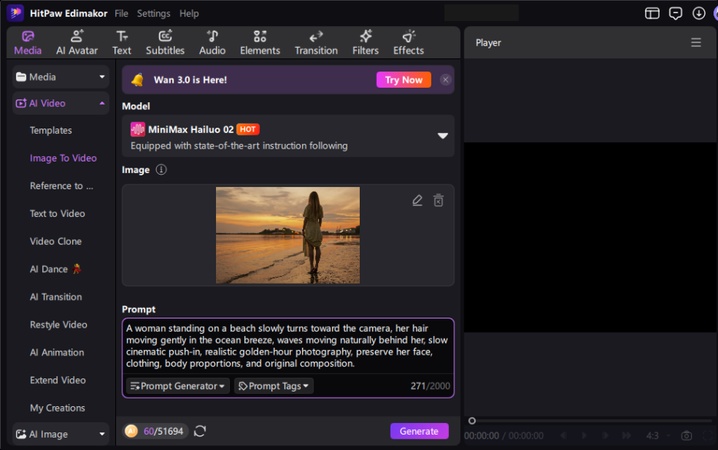Viewport: 718px width, 450px height.
Task: Open the Effects tab
Action: pyautogui.click(x=408, y=43)
